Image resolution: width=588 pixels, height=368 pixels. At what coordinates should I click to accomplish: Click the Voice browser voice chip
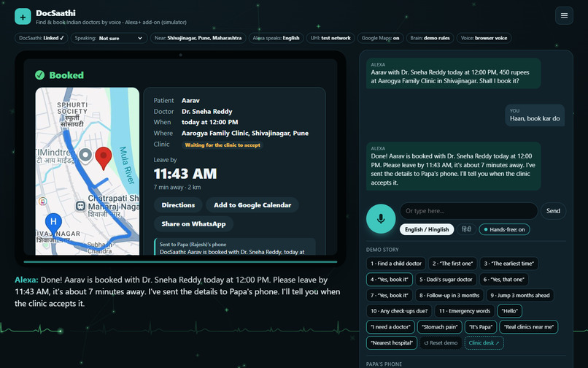point(484,38)
